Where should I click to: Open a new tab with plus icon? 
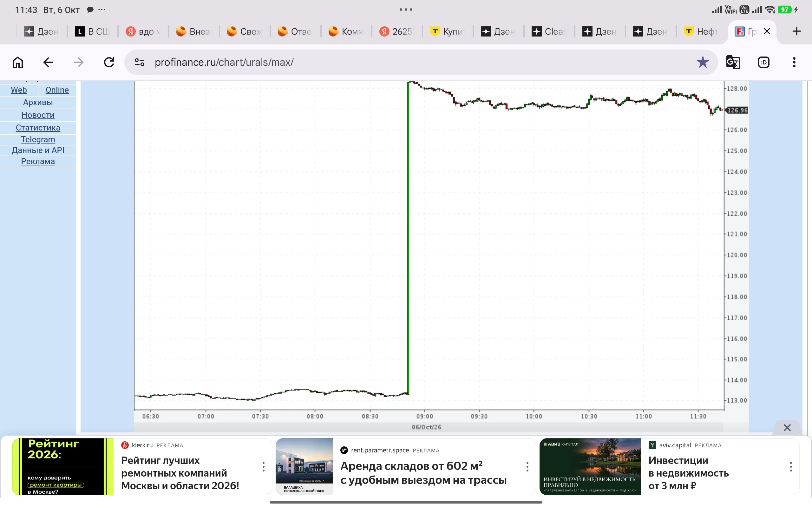(796, 31)
